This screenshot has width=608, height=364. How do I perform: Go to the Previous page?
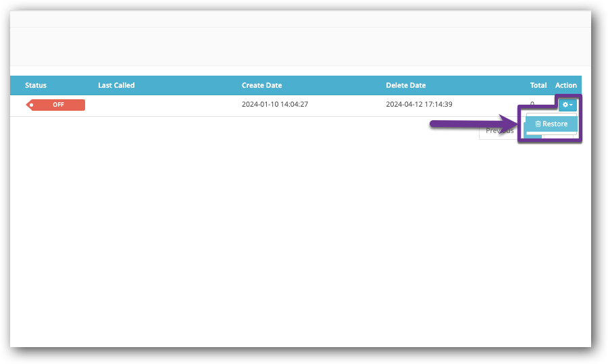click(x=499, y=131)
